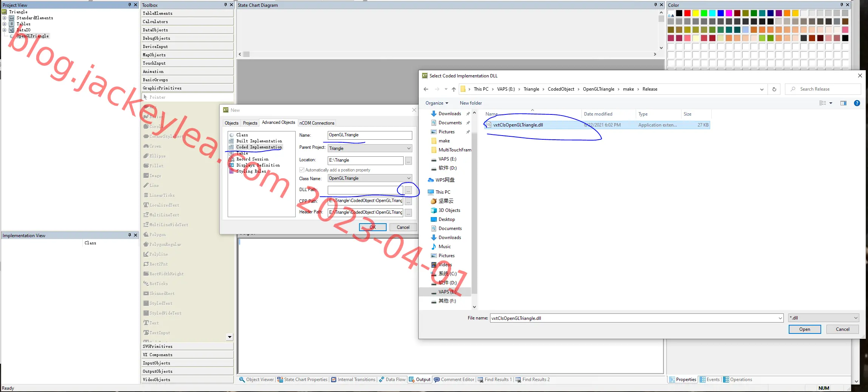Image resolution: width=868 pixels, height=392 pixels.
Task: Click OK in the New dialog
Action: 373,227
